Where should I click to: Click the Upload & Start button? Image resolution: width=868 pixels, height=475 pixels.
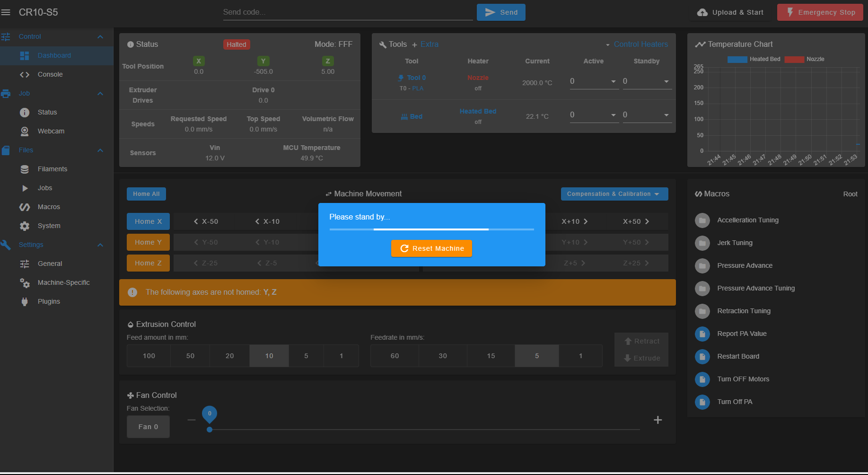[x=731, y=12]
